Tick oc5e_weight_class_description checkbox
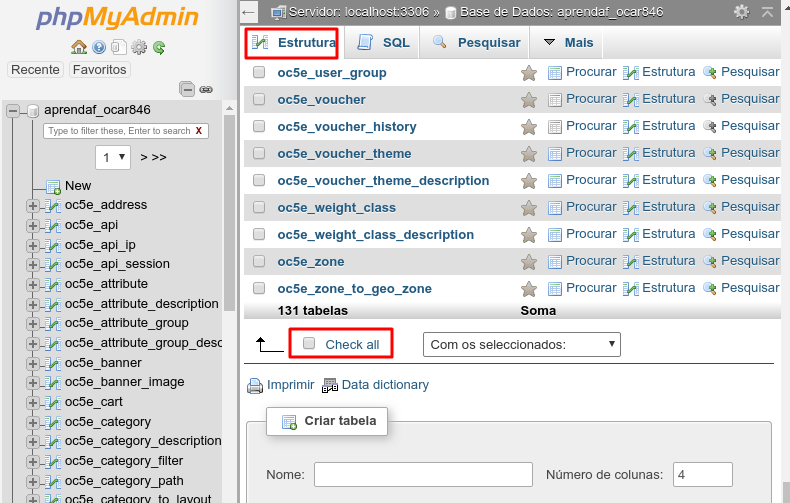 [x=259, y=234]
